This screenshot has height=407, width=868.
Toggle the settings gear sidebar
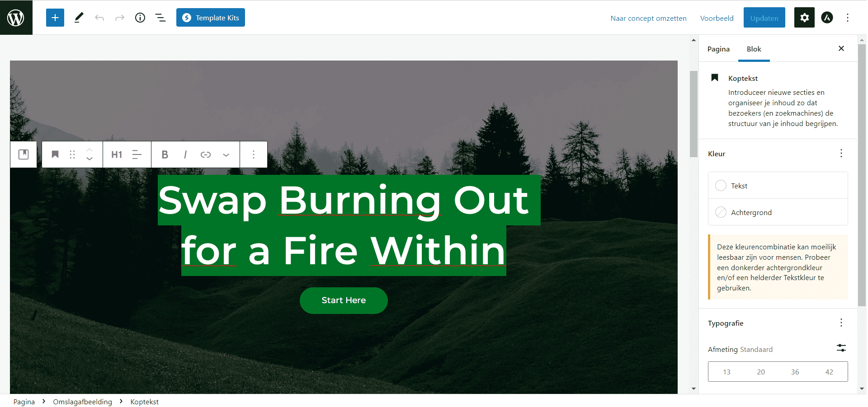click(x=804, y=18)
